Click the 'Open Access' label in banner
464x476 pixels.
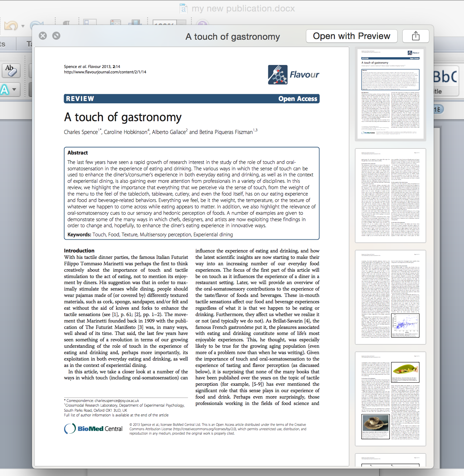tap(298, 99)
